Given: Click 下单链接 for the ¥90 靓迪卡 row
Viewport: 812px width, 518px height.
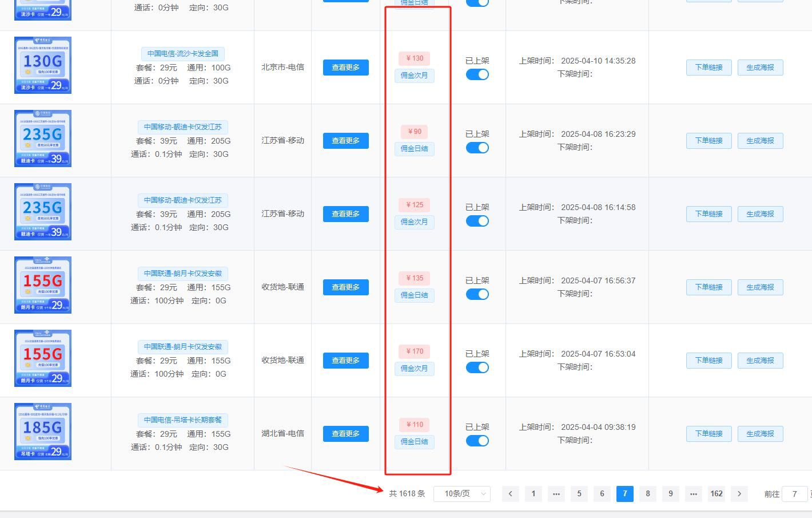Looking at the screenshot, I should click(709, 141).
